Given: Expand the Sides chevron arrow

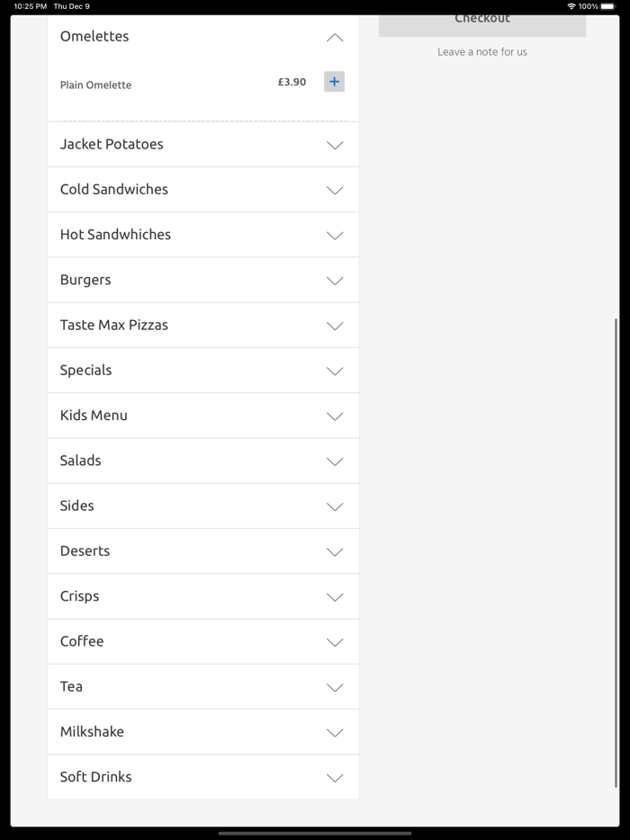Looking at the screenshot, I should click(335, 506).
